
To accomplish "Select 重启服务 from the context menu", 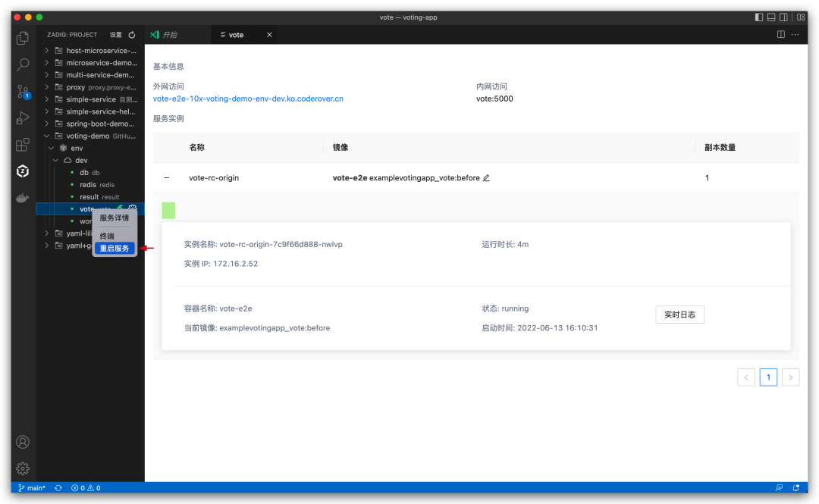I will pos(114,248).
